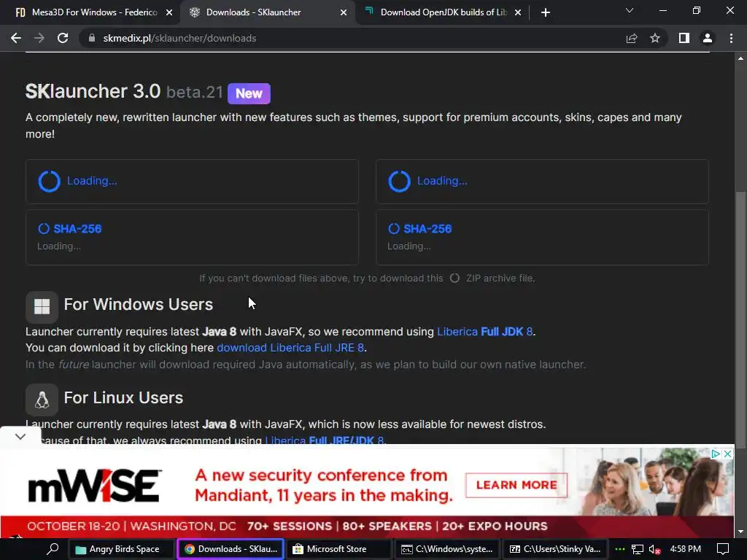747x560 pixels.
Task: Click the 4:58 PM clock
Action: pos(685,549)
